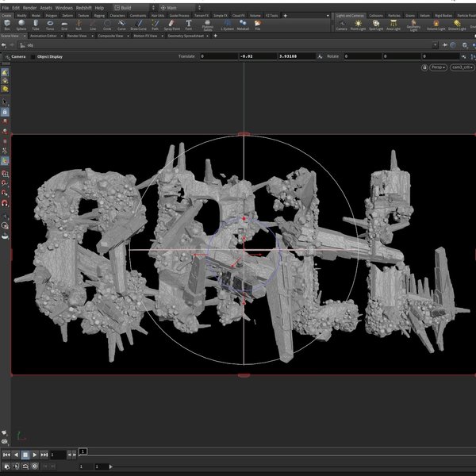Screen dimensions: 476x476
Task: Create a Tube primitive
Action: [36, 25]
